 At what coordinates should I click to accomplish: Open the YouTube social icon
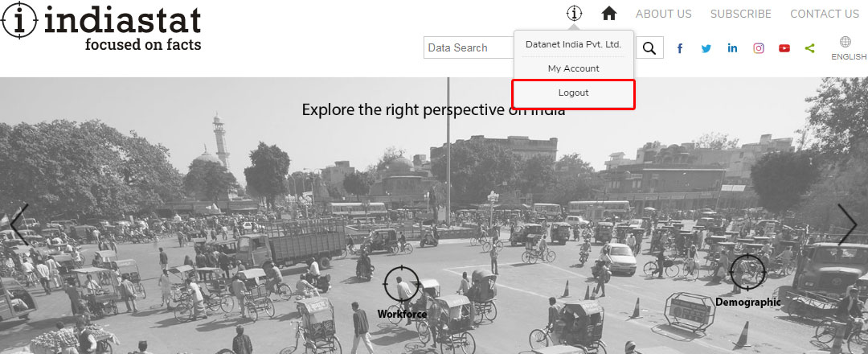pos(784,48)
